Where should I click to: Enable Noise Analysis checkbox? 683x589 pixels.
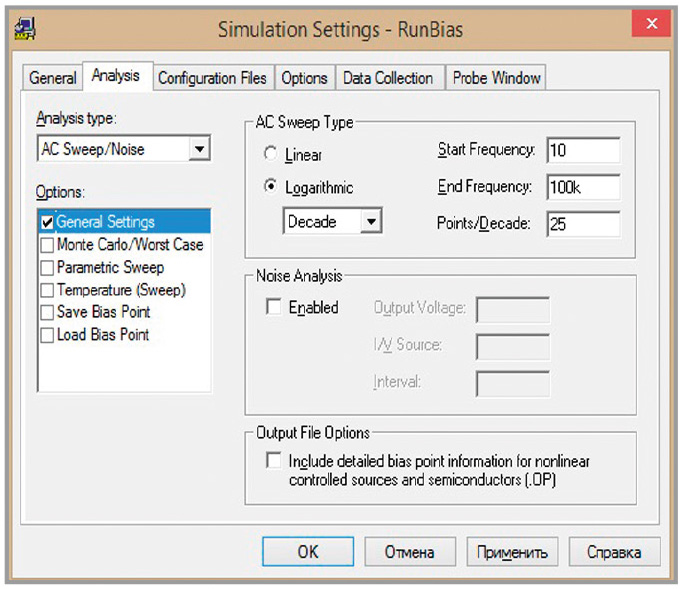274,308
